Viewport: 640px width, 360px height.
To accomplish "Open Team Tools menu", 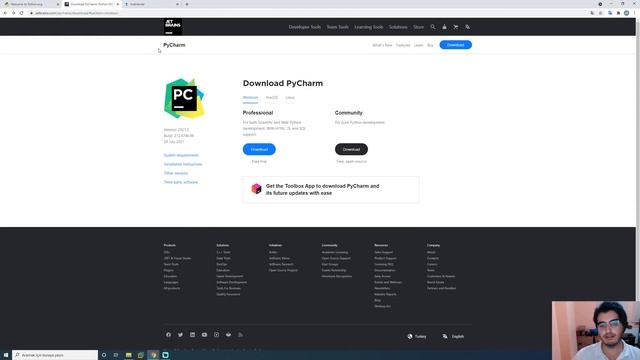I will 338,27.
